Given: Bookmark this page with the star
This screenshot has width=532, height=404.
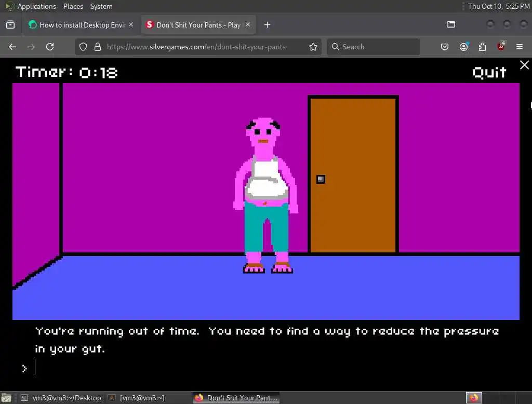Looking at the screenshot, I should [x=313, y=47].
